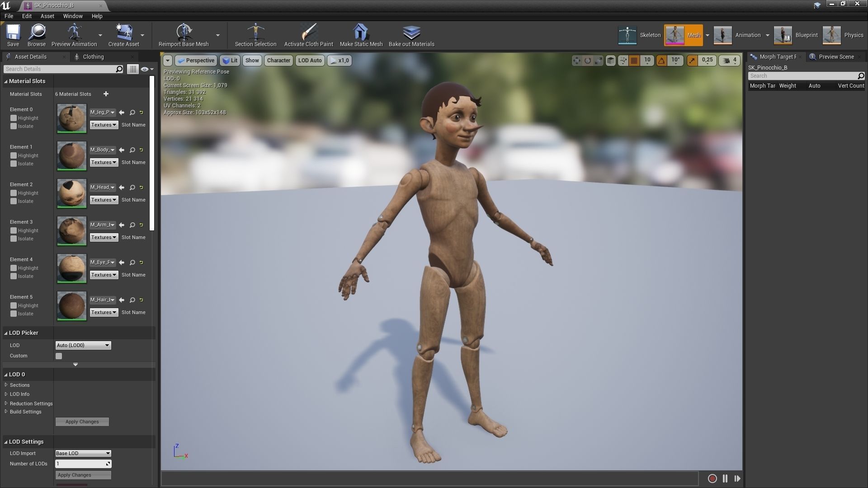
Task: Select translate gizmo mode in viewport
Action: coord(576,61)
